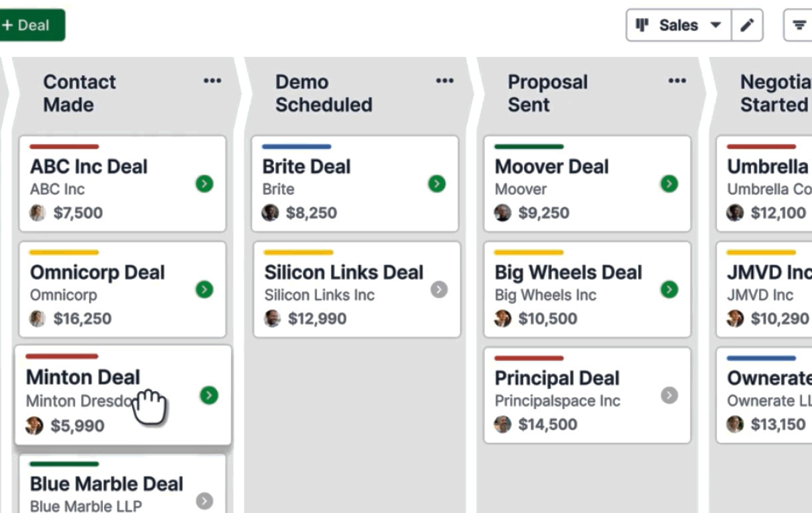Open Proposal Sent column three-dot menu
This screenshot has width=812, height=513.
pos(677,81)
